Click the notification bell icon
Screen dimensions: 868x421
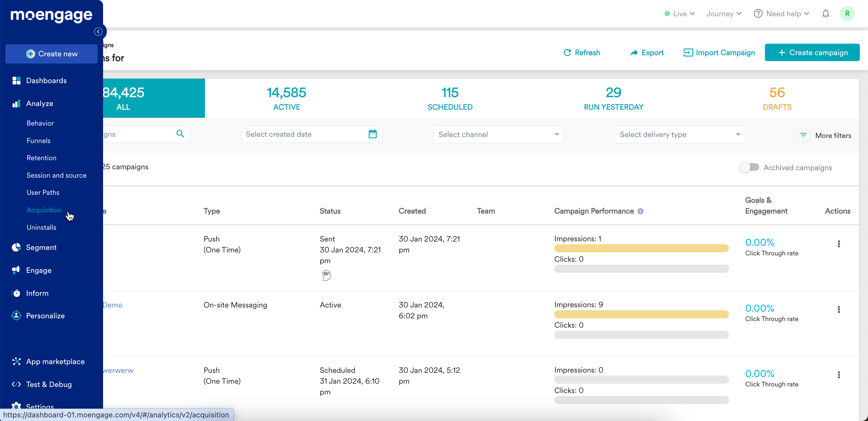825,14
